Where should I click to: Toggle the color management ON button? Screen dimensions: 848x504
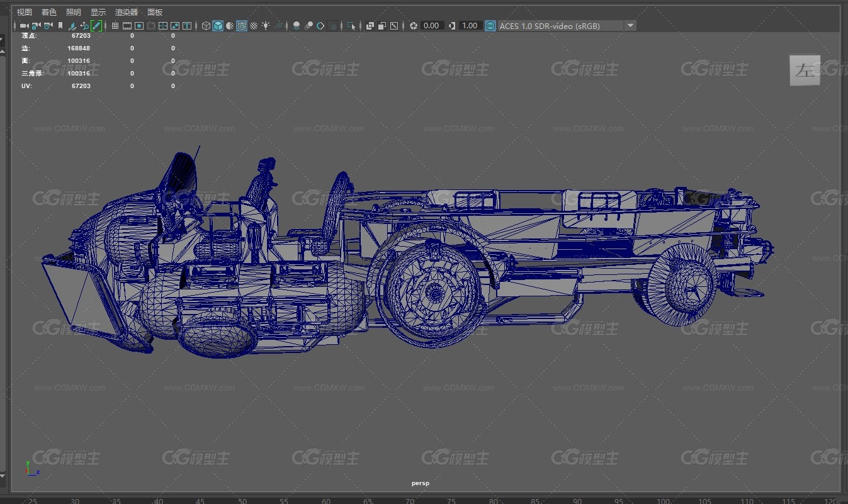click(x=490, y=26)
